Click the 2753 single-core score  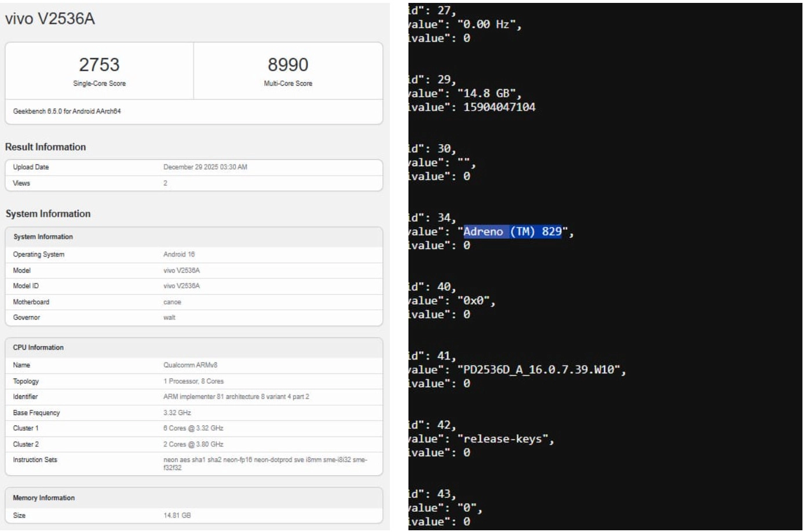click(99, 65)
